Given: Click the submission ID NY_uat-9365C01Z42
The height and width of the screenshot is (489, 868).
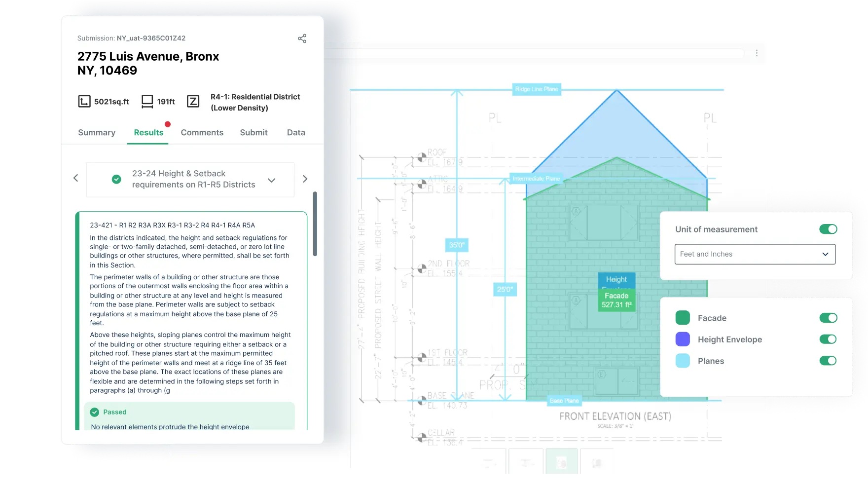Looking at the screenshot, I should [151, 38].
